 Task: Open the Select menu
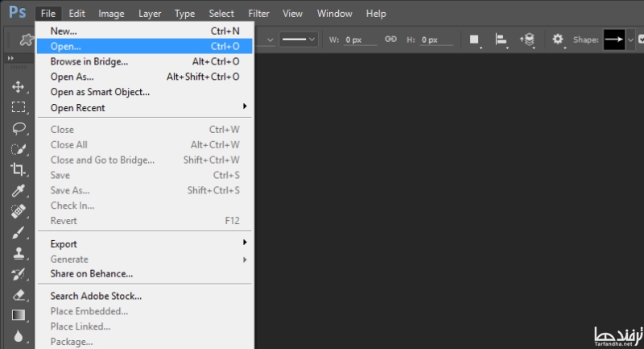[x=221, y=14]
